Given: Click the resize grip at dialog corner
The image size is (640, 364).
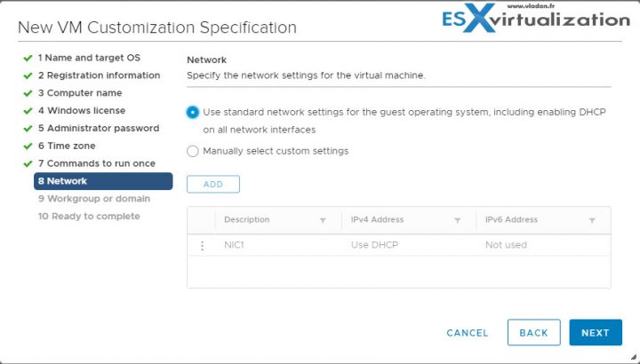Looking at the screenshot, I should tap(633, 358).
